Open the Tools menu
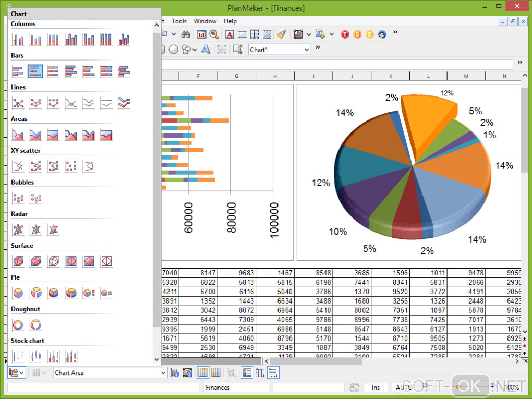Viewport: 532px width, 399px height. pos(179,21)
